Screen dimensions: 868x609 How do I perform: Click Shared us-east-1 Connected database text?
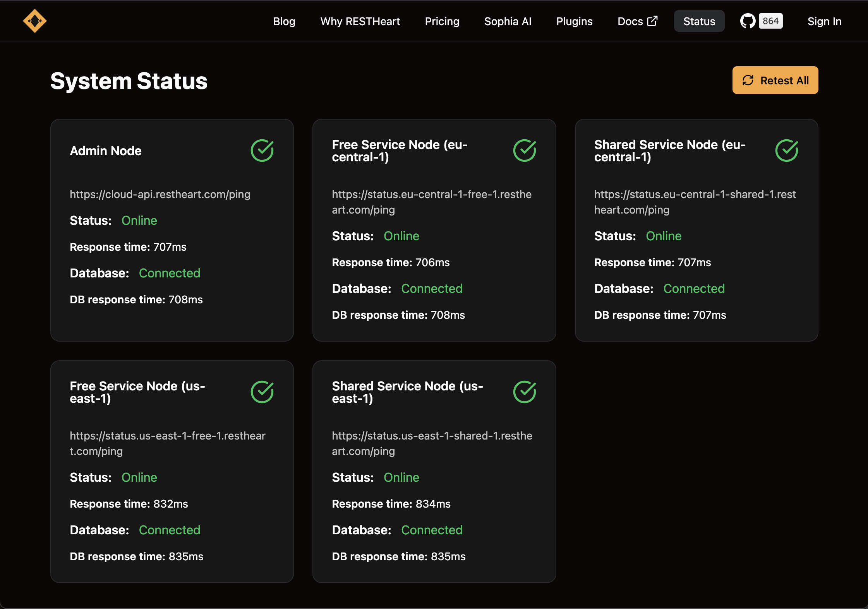[432, 530]
